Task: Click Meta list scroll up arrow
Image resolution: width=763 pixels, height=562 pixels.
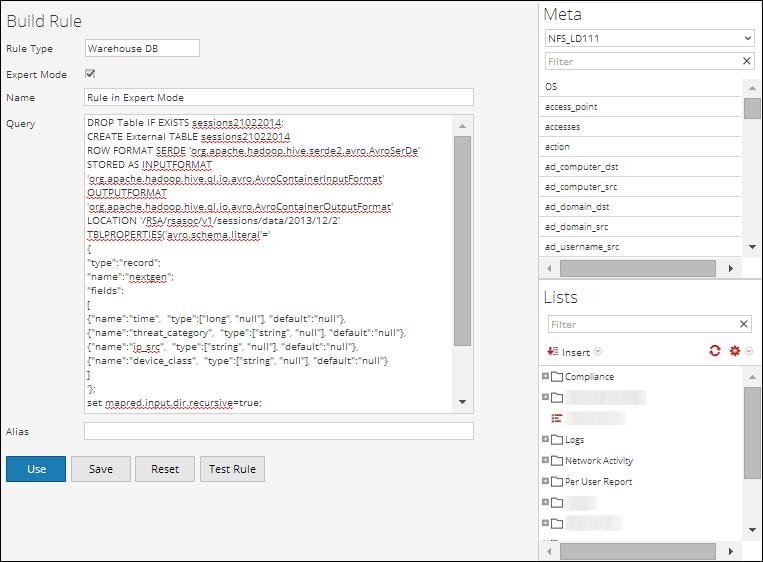Action: [752, 88]
